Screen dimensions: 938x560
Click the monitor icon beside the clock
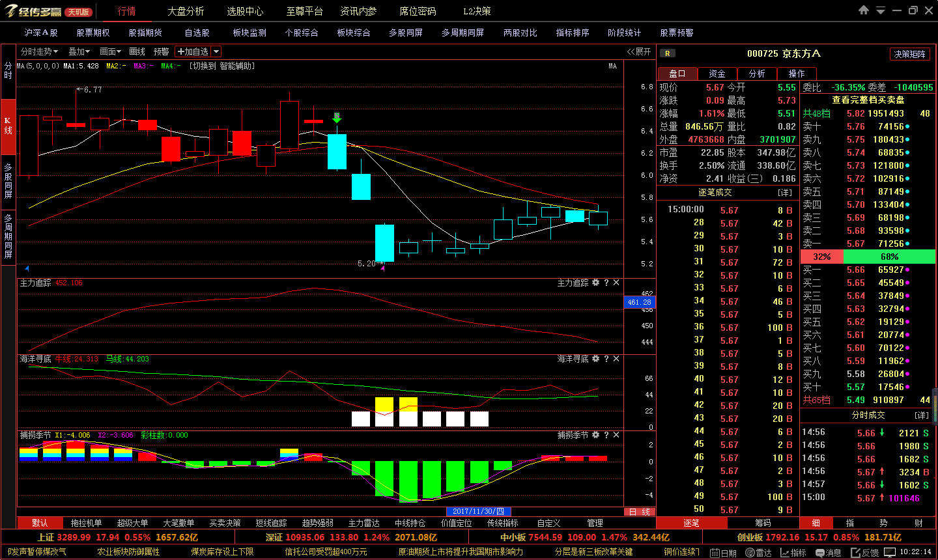890,552
